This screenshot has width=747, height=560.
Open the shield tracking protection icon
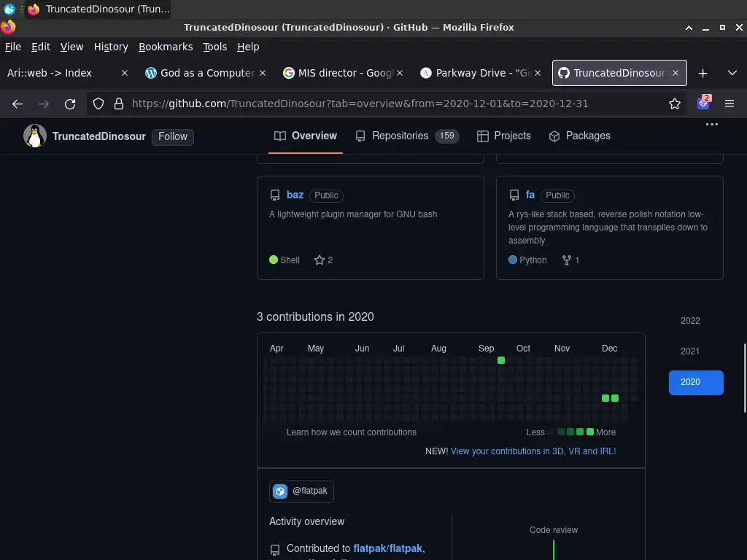[x=98, y=104]
